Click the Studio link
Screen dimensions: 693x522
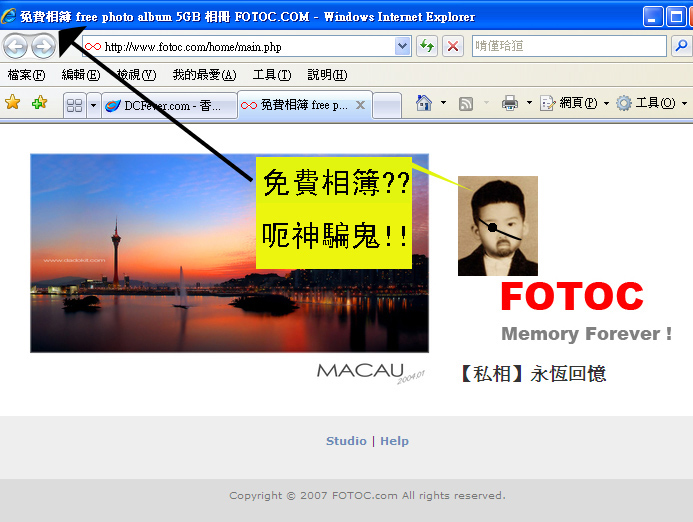click(346, 441)
